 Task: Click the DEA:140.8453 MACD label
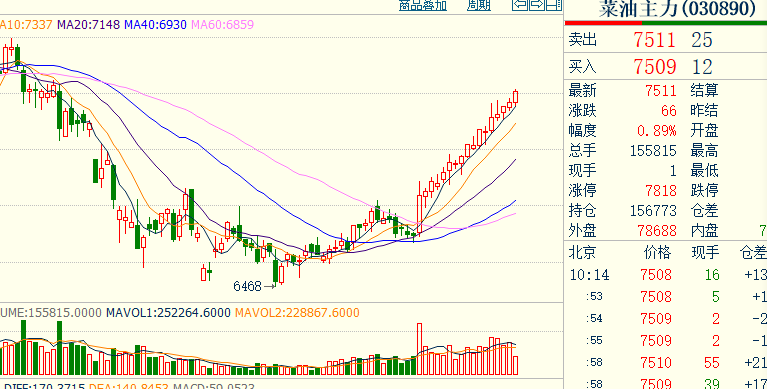[x=129, y=386]
